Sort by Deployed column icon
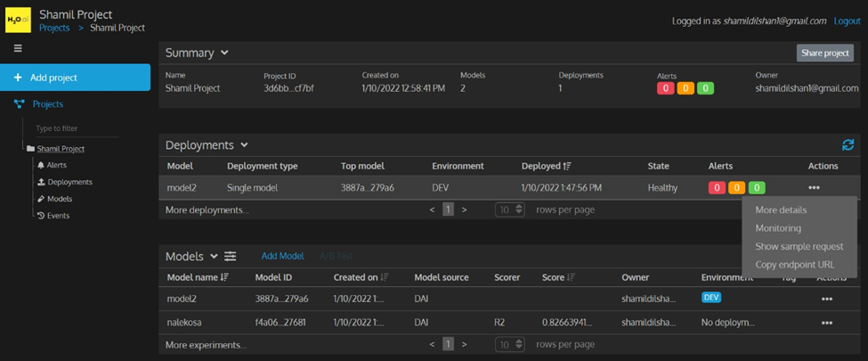Image resolution: width=868 pixels, height=361 pixels. 568,166
